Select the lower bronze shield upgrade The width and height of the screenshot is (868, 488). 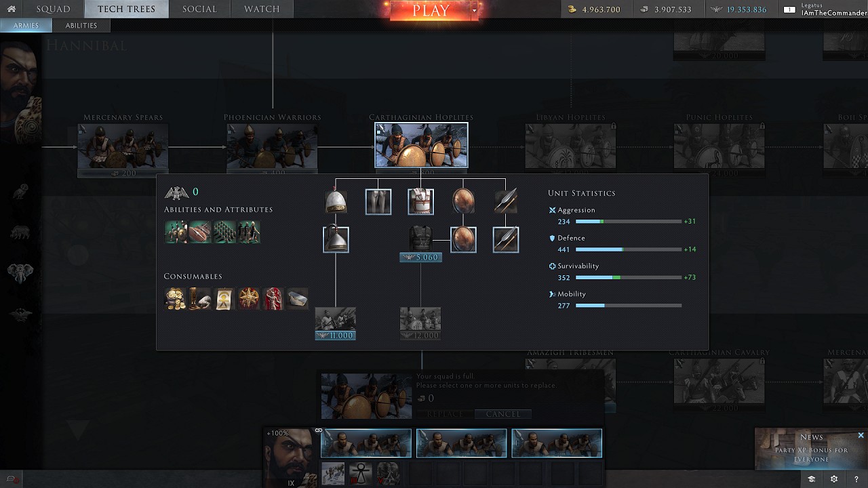(463, 240)
